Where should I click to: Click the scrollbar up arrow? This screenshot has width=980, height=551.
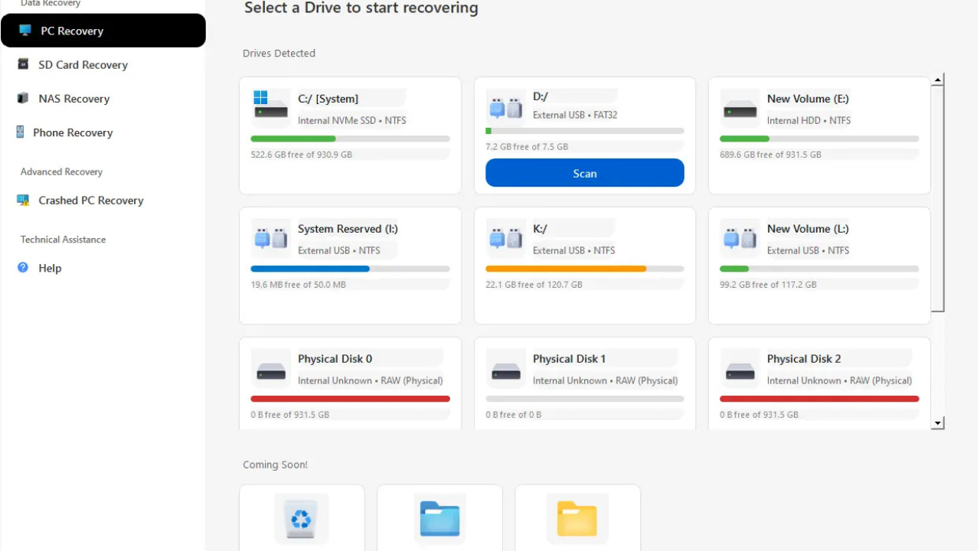tap(937, 80)
